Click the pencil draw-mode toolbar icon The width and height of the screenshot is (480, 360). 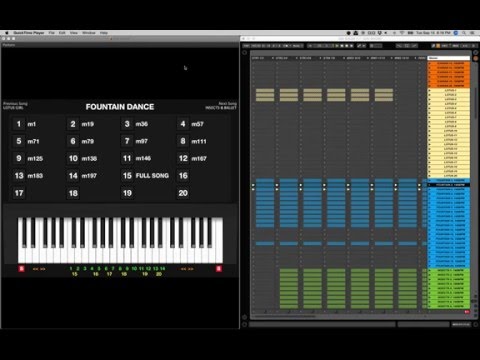[359, 46]
